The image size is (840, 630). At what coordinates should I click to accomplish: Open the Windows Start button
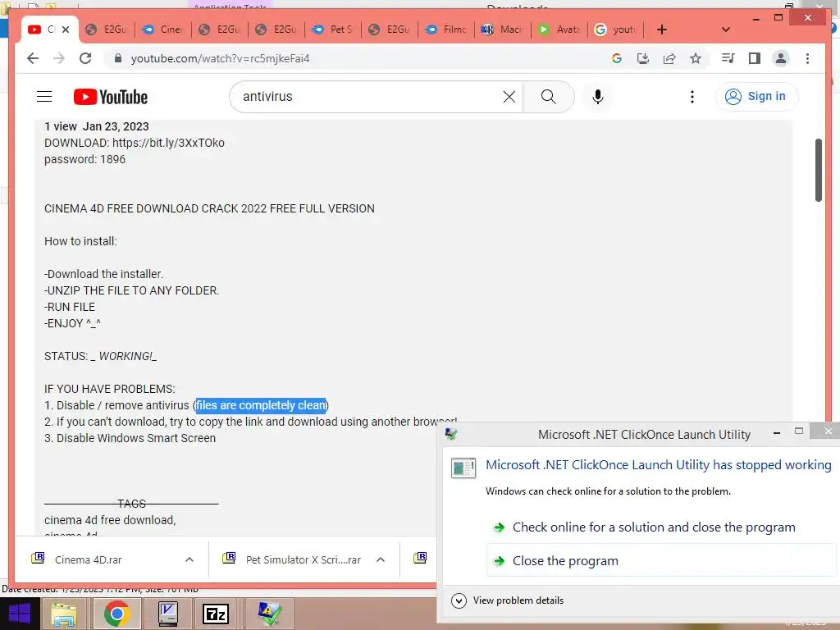[20, 614]
